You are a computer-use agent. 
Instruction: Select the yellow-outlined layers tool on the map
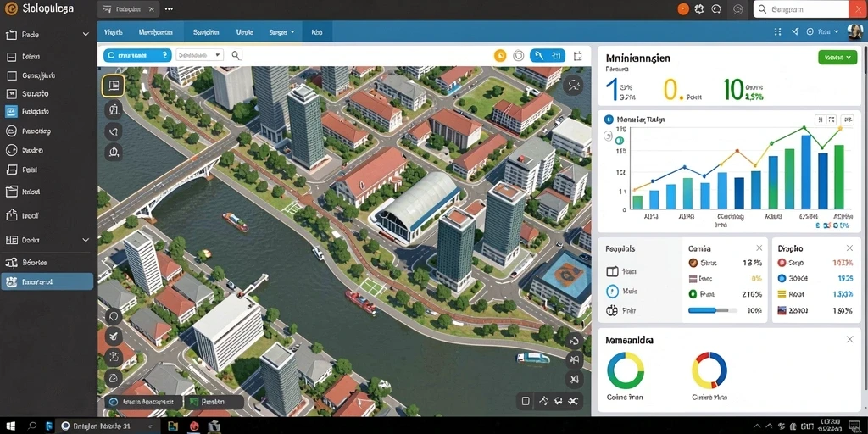(114, 86)
